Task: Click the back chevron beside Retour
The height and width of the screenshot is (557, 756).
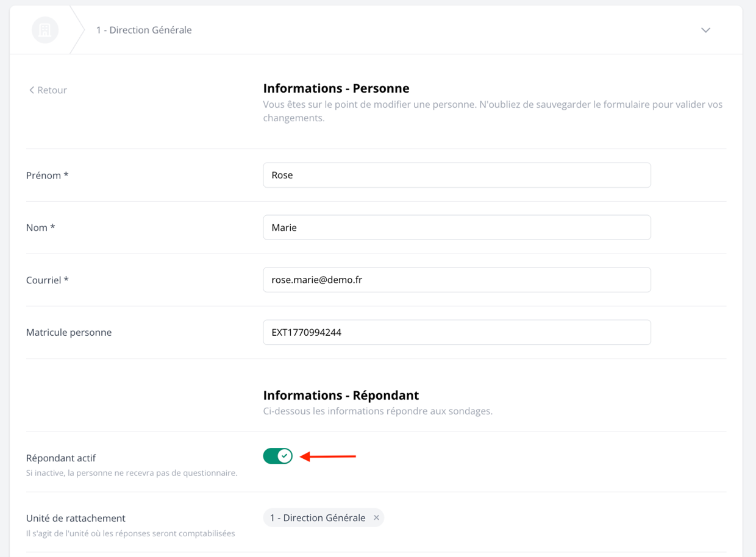Action: click(x=32, y=90)
